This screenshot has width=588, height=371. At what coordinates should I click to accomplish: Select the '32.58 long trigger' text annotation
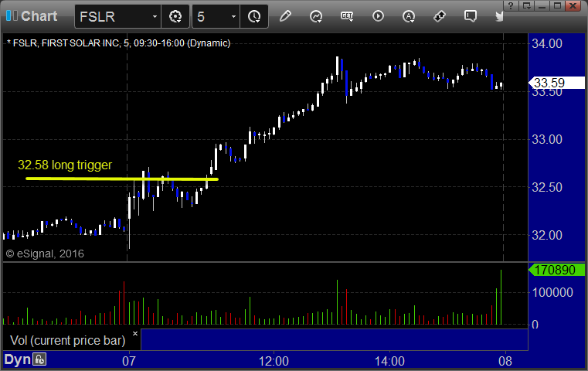click(65, 165)
